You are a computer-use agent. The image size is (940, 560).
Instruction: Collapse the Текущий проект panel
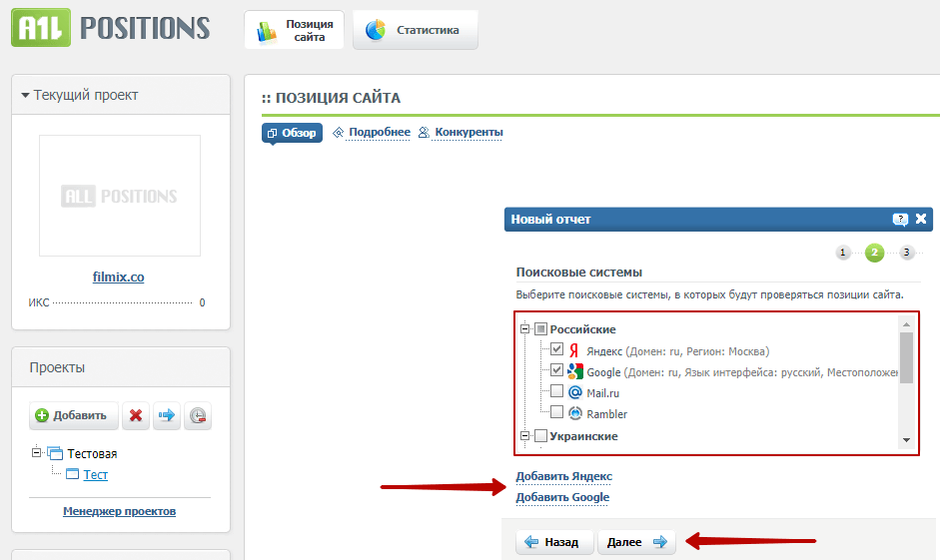click(25, 95)
